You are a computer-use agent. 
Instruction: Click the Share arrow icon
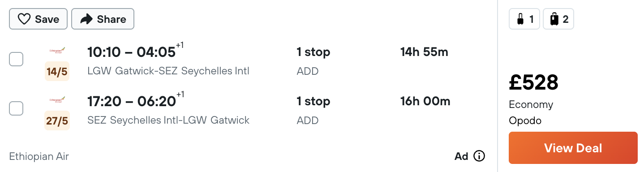[86, 19]
